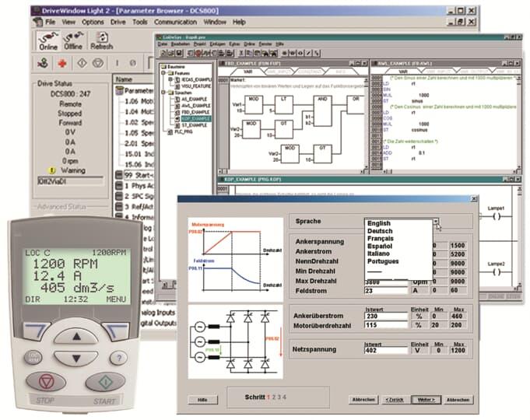Click the LOC/REM key on control panel
Screen dimensions: 530x420
tap(33, 358)
